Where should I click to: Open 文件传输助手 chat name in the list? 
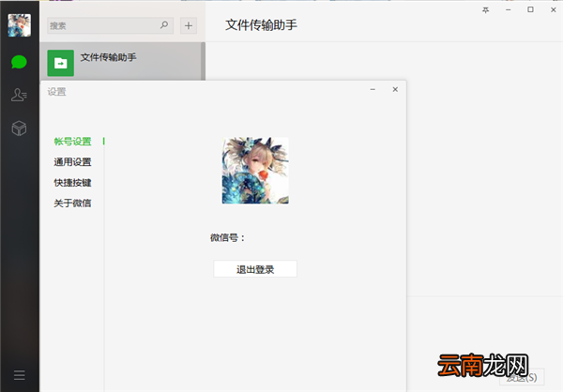tap(109, 57)
